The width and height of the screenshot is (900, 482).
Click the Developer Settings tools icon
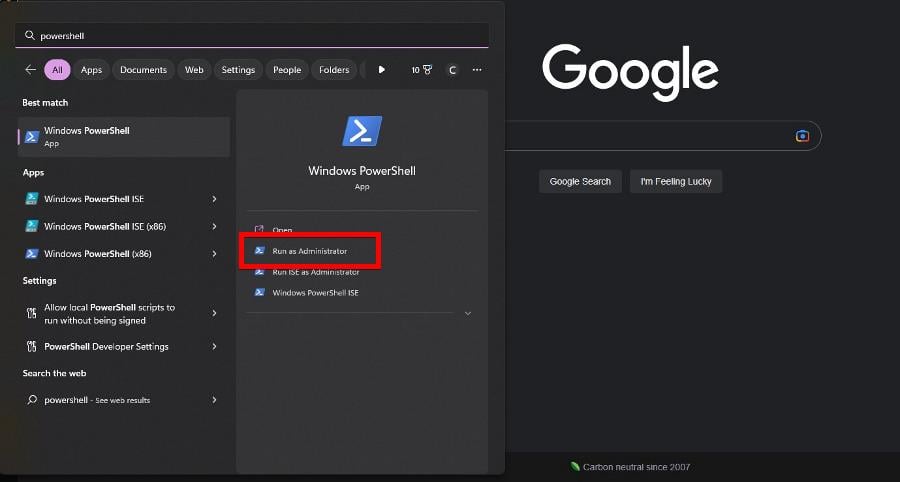click(32, 347)
